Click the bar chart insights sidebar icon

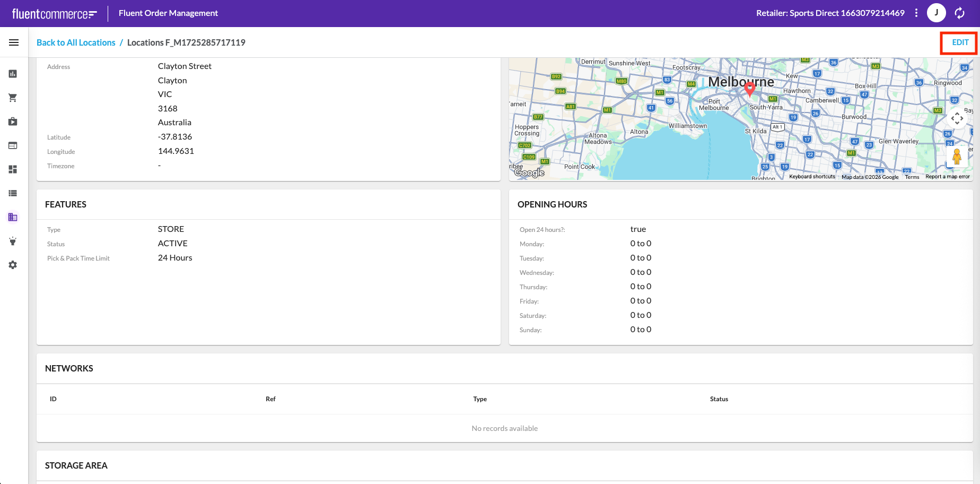[x=13, y=74]
